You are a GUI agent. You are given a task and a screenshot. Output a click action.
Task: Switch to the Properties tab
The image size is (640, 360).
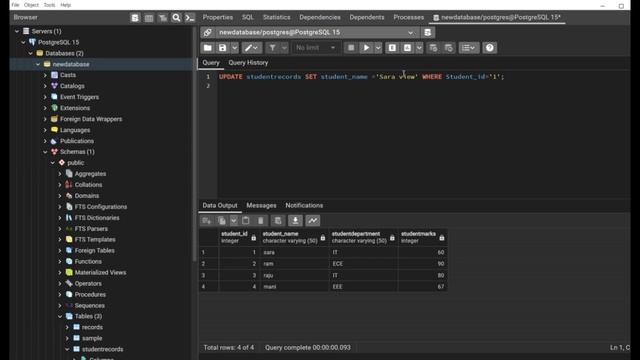coord(218,18)
